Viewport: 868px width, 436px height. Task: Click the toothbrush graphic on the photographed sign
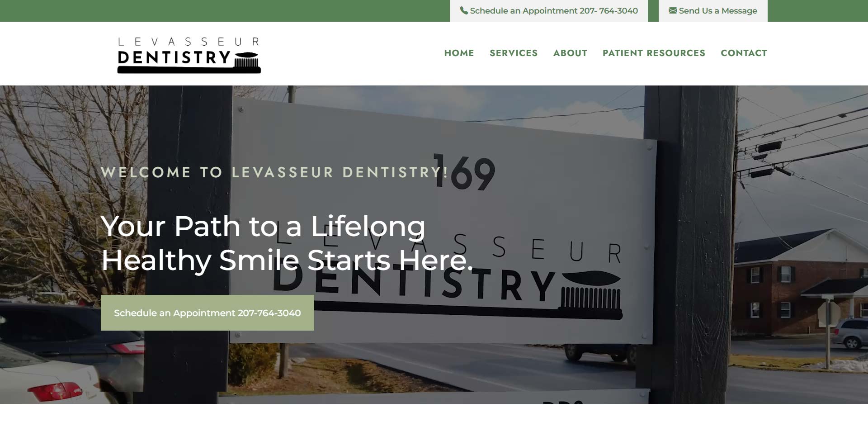pos(591,294)
